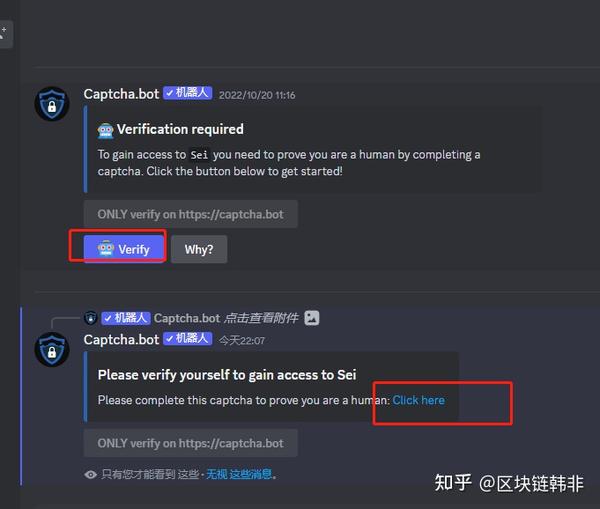This screenshot has width=600, height=509.
Task: Click the lower Captcha.bot username
Action: point(121,340)
